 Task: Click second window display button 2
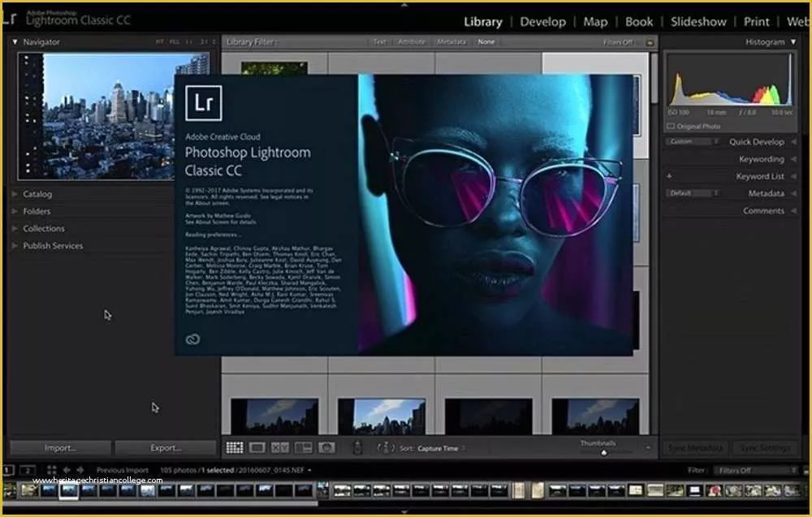coord(28,470)
